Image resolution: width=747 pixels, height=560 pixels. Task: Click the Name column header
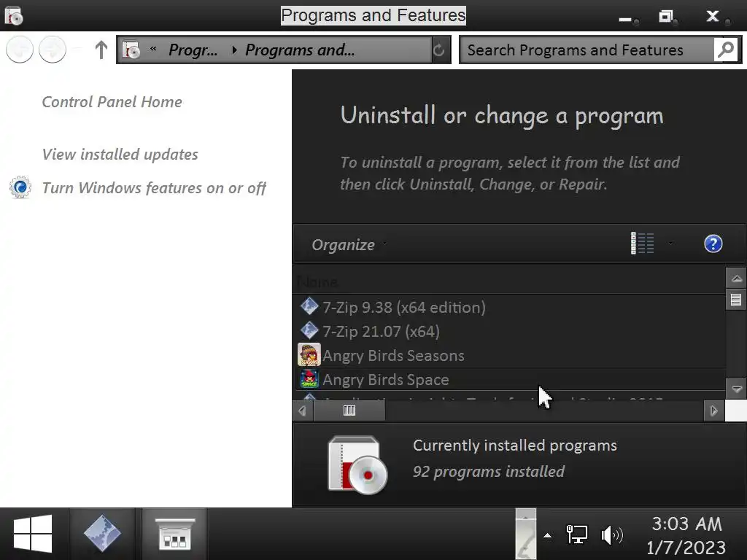[317, 282]
